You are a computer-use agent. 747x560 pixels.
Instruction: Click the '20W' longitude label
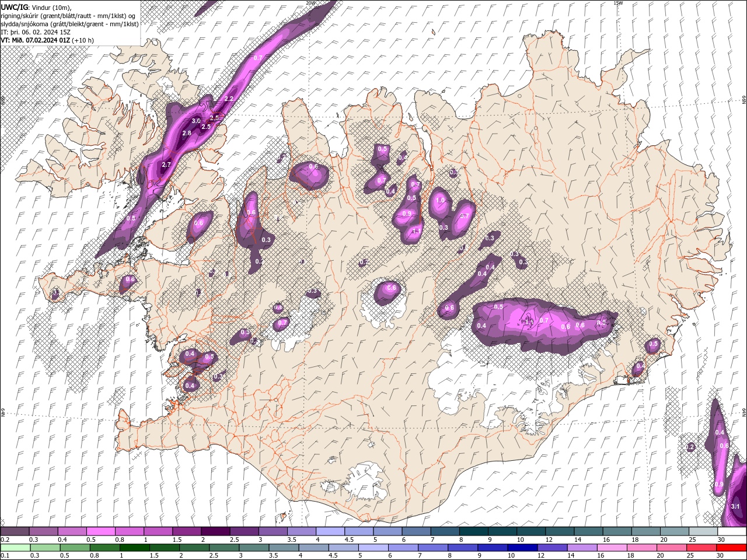pyautogui.click(x=310, y=3)
